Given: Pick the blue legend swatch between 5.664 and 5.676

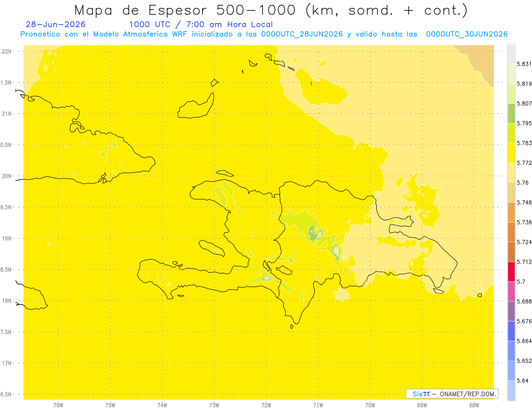Looking at the screenshot, I should (511, 331).
